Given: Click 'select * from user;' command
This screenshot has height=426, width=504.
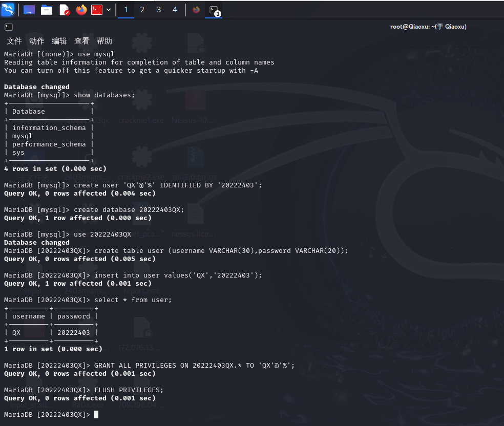Looking at the screenshot, I should (133, 300).
